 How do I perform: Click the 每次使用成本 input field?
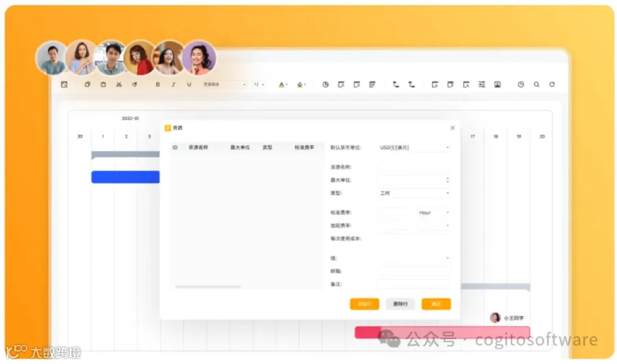tap(414, 239)
